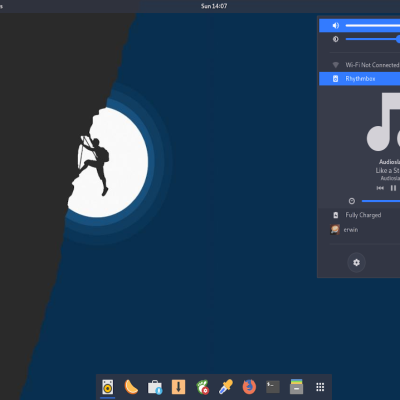Click the 'Like a St' song title text
This screenshot has height=400, width=400.
pyautogui.click(x=388, y=170)
